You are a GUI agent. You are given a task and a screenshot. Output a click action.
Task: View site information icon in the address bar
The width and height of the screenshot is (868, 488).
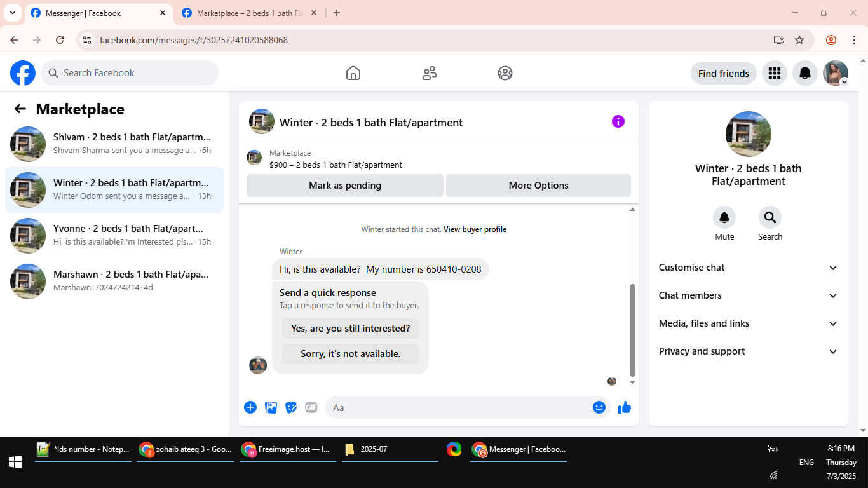[88, 40]
